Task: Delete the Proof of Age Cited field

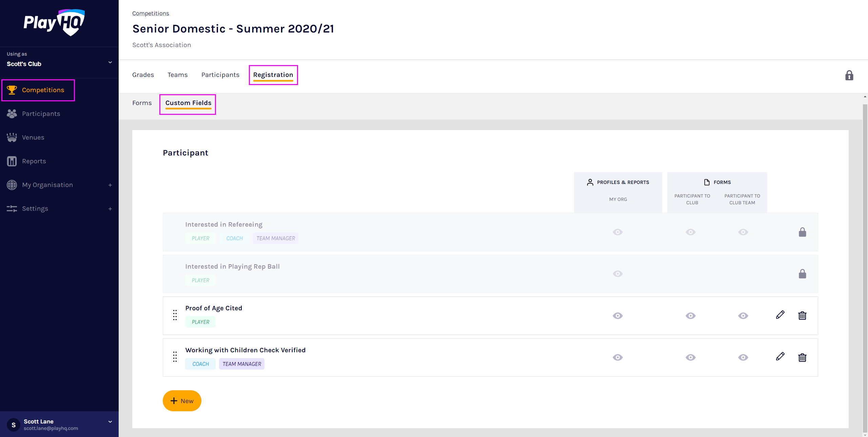Action: [x=802, y=316]
